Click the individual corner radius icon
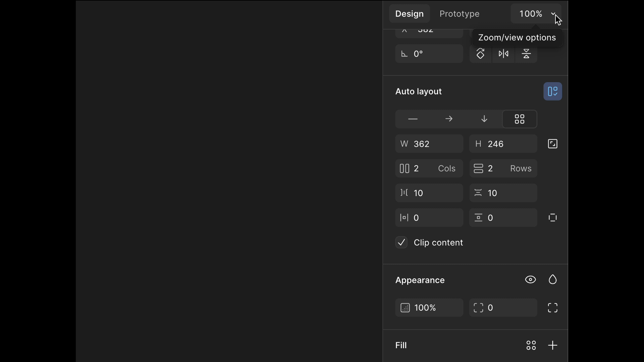 coord(552,308)
